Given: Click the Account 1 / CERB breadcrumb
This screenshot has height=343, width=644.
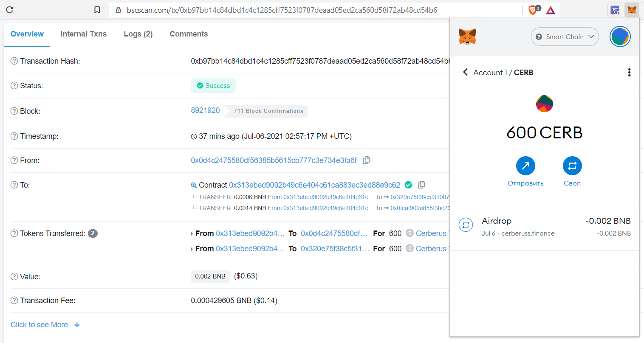Looking at the screenshot, I should click(503, 73).
